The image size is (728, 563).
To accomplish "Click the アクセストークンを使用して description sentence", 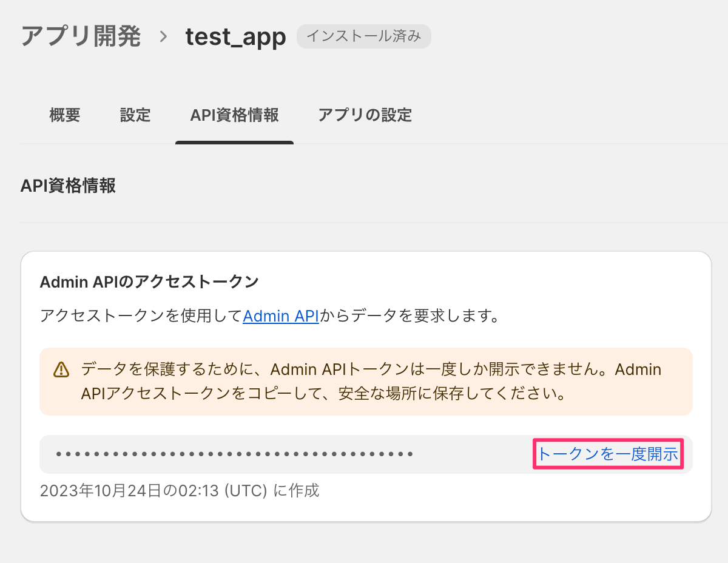I will [270, 316].
